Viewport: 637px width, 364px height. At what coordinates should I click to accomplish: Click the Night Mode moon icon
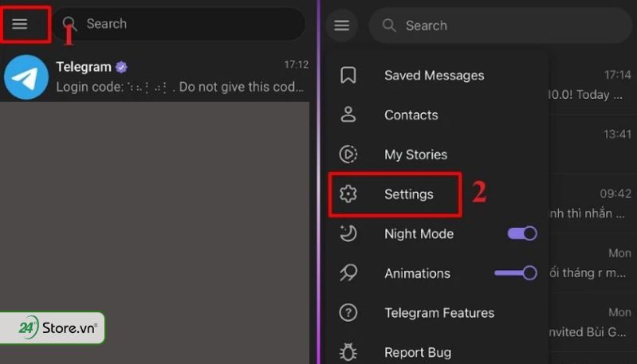(x=348, y=233)
